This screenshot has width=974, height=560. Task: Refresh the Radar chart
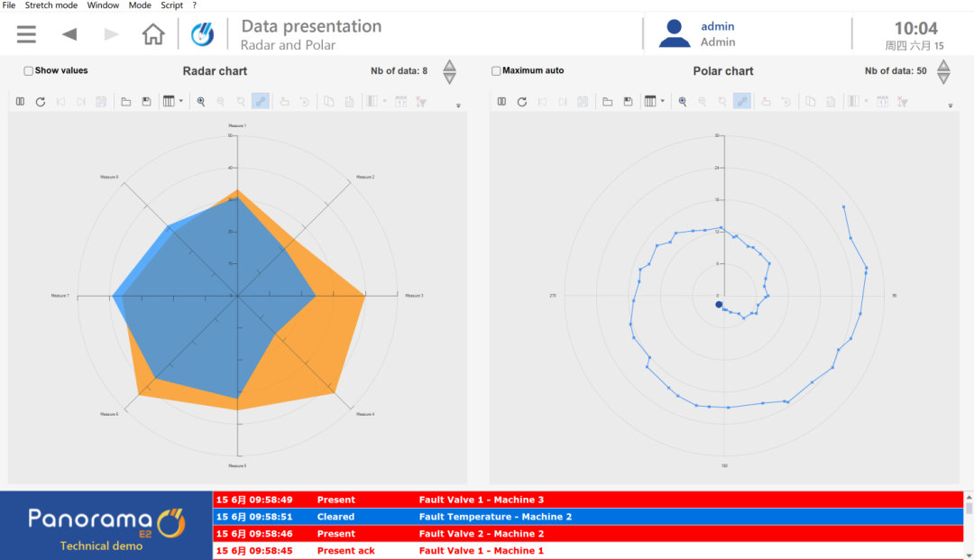click(x=41, y=102)
